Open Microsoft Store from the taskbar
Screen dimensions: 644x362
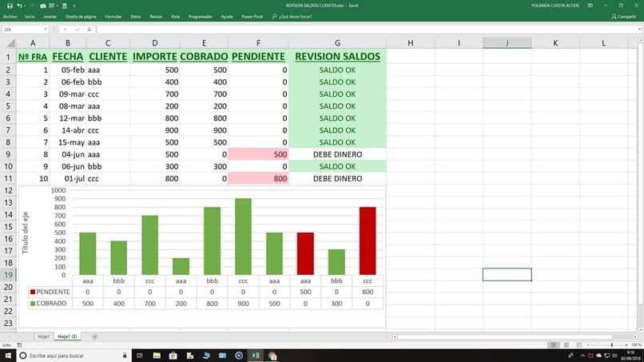[x=173, y=356]
